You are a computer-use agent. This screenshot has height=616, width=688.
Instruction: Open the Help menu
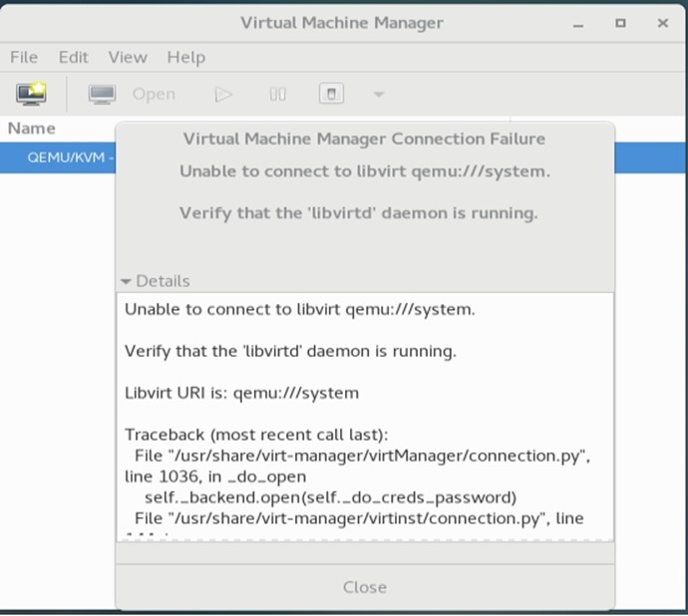[184, 57]
